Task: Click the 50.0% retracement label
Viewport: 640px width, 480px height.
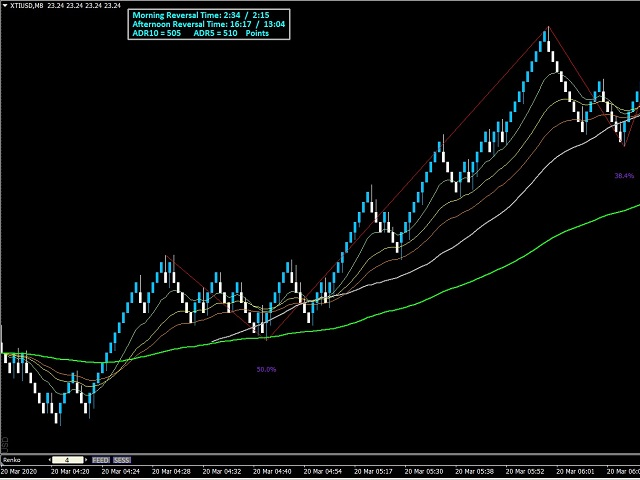Action: (x=266, y=369)
